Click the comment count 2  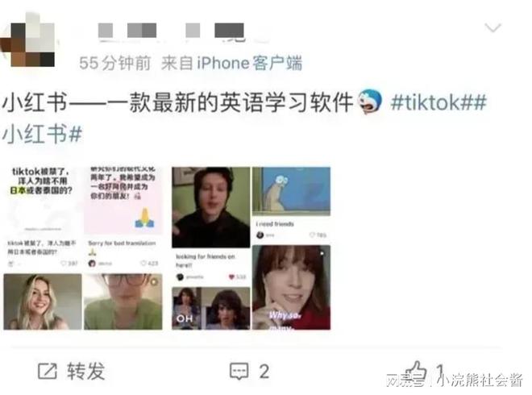coord(264,372)
